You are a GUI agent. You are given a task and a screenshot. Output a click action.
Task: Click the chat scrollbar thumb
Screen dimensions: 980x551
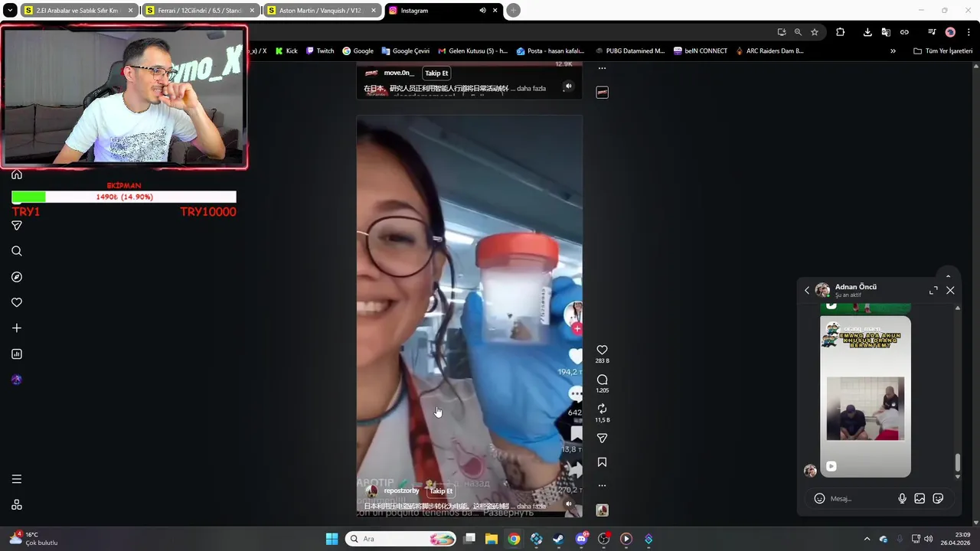pyautogui.click(x=957, y=462)
